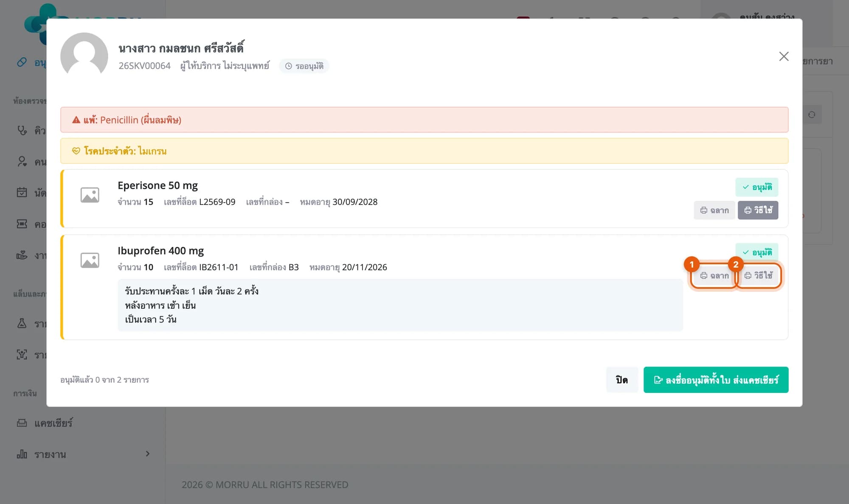The image size is (849, 504).
Task: Click the expiry date 20/11/2026
Action: coord(365,267)
